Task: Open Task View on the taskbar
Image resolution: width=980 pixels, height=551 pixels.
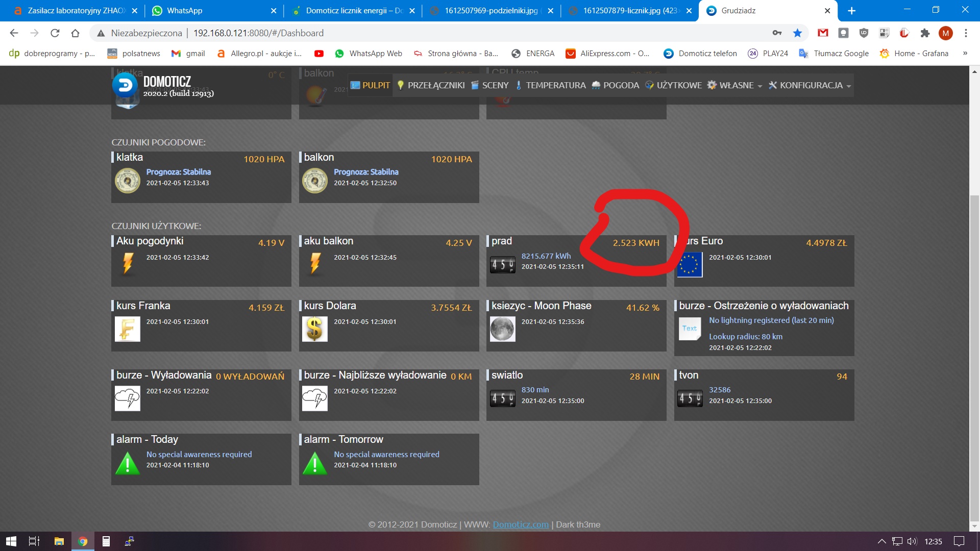Action: tap(34, 541)
